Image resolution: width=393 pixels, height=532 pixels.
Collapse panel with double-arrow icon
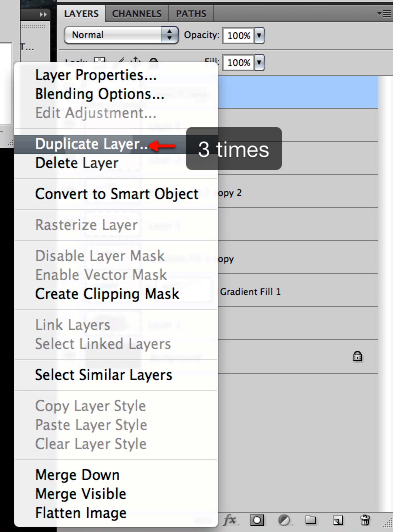click(43, 15)
